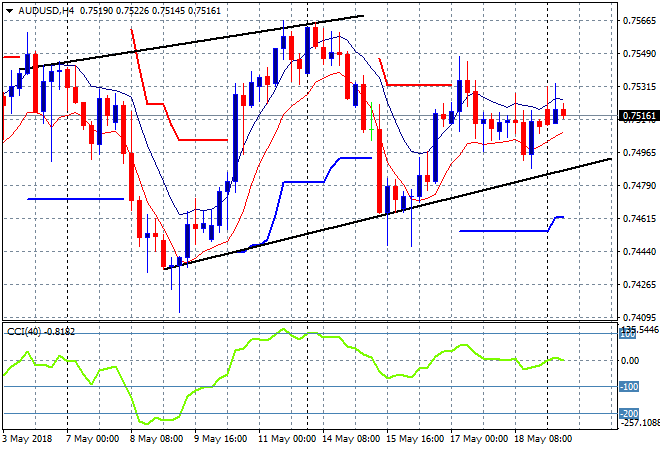The image size is (660, 450).
Task: Click the 14 May 08:00 time label
Action: coord(351,439)
